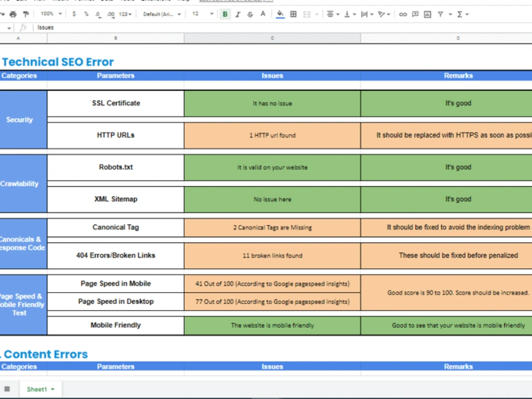Viewport: 532px width, 399px height.
Task: Select column A header
Action: (18, 38)
